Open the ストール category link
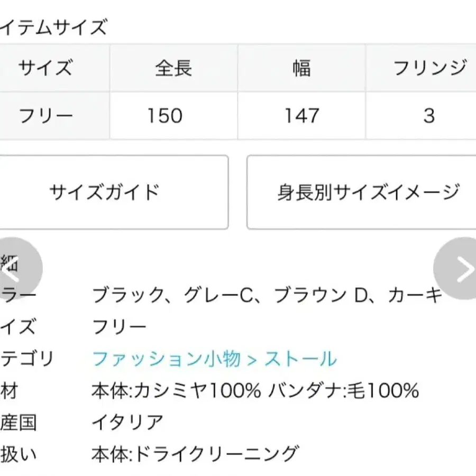 point(301,358)
